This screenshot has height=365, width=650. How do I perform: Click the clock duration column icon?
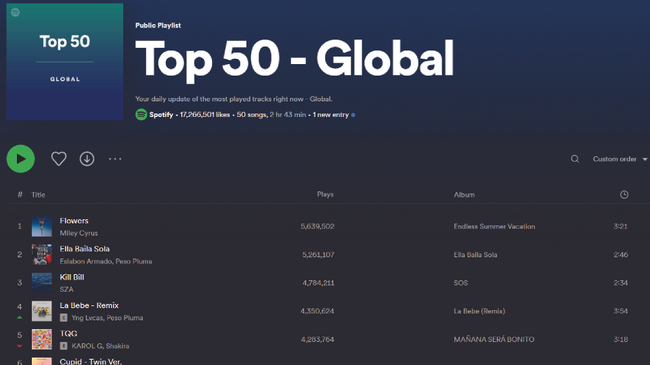coord(624,195)
